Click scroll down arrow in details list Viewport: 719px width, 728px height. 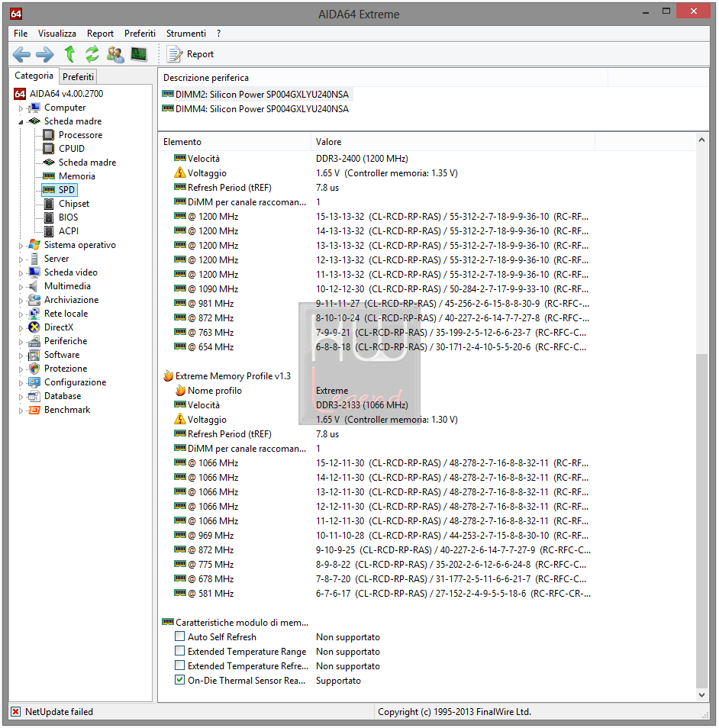click(x=701, y=695)
